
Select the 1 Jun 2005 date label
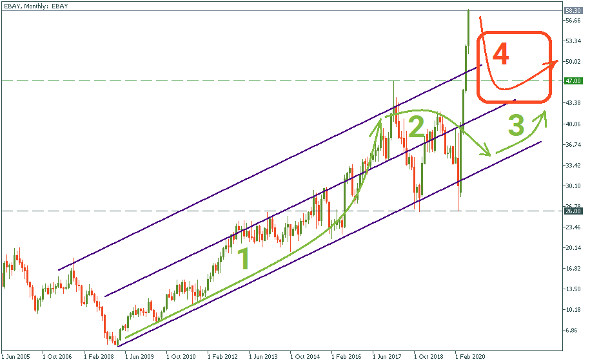click(x=16, y=355)
